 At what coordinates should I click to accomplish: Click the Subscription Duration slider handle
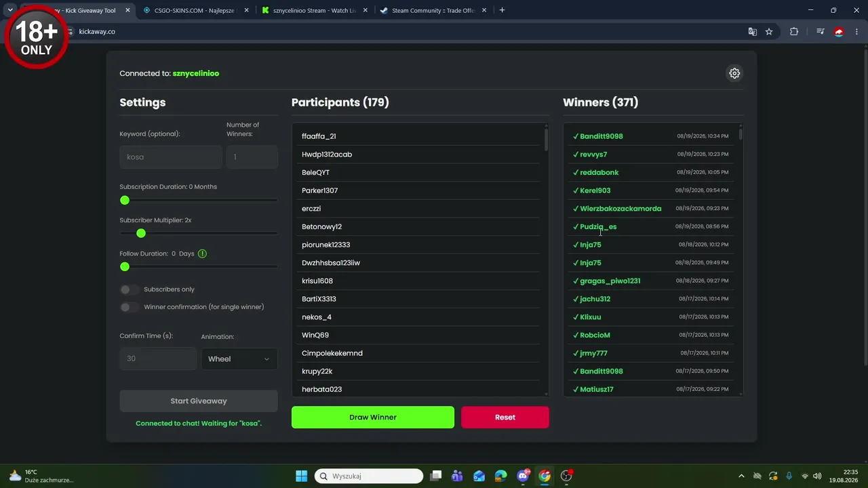click(x=125, y=200)
